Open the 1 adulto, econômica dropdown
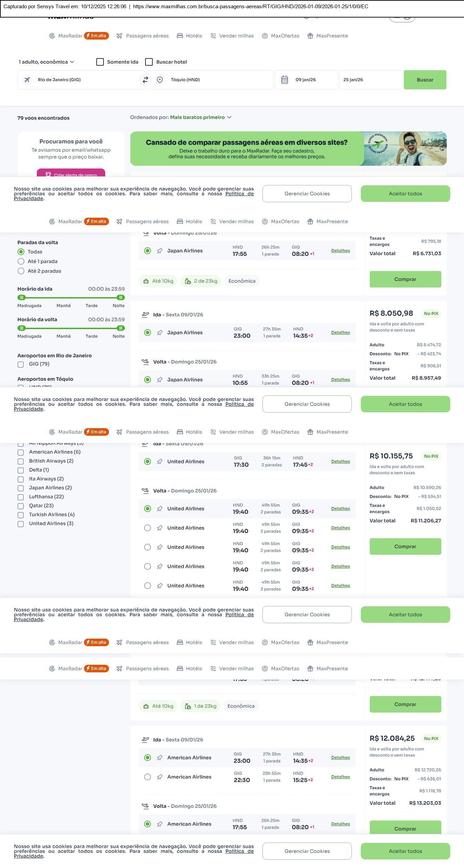 point(46,62)
